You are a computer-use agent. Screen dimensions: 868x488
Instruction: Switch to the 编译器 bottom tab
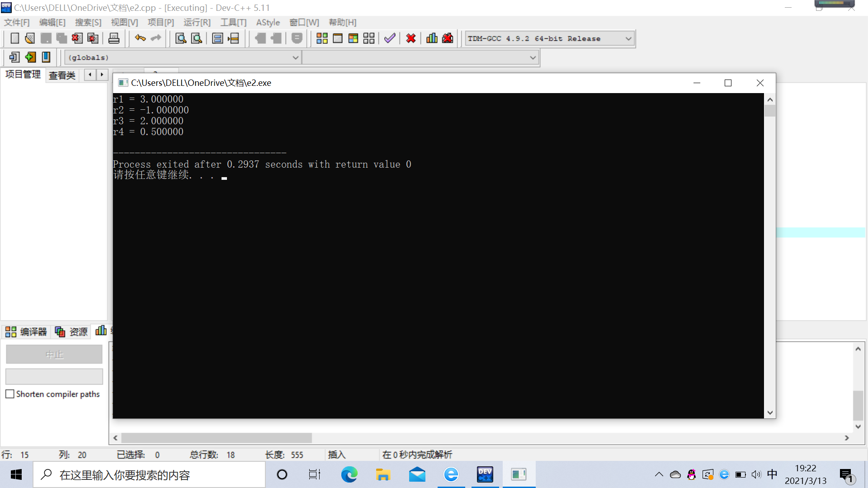(x=26, y=332)
